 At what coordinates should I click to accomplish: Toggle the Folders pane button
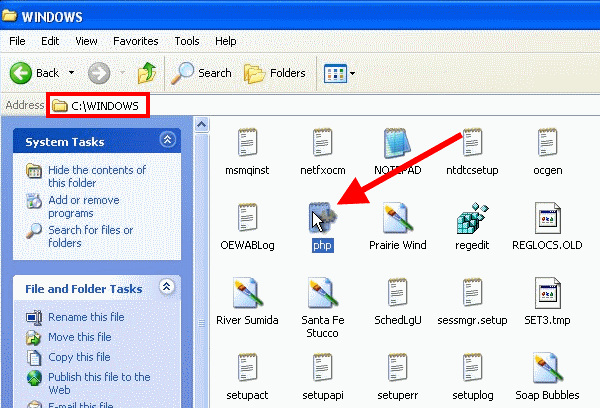tap(274, 73)
